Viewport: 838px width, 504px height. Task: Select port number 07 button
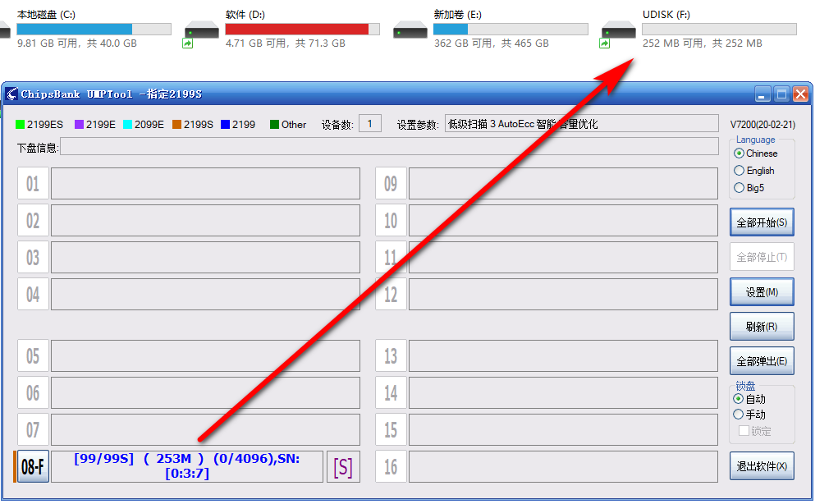click(x=33, y=429)
